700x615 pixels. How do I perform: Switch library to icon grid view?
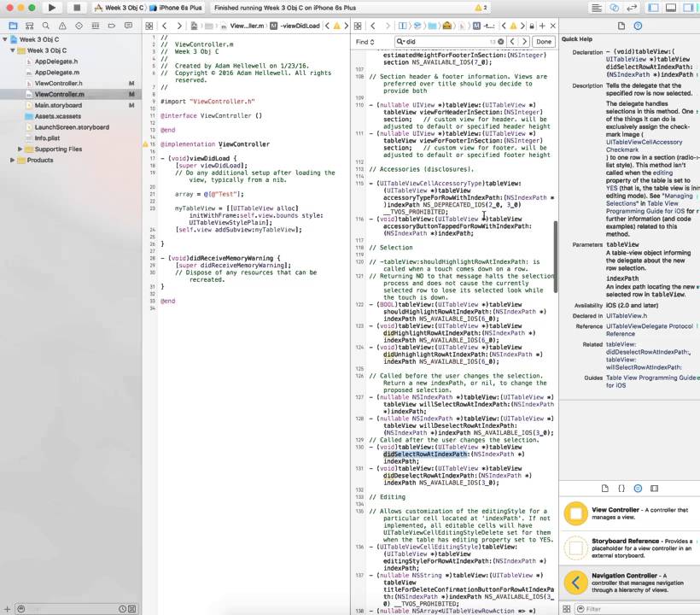(x=567, y=609)
